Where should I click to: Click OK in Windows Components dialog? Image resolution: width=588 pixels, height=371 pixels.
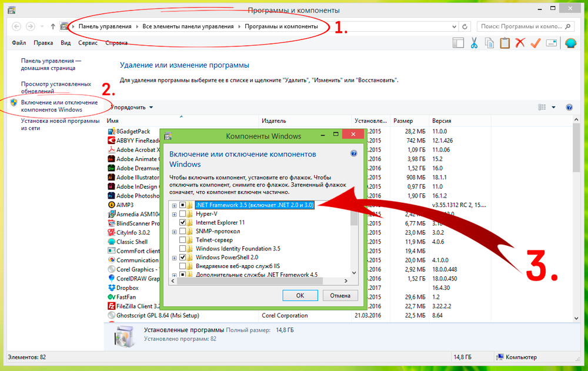tap(300, 295)
